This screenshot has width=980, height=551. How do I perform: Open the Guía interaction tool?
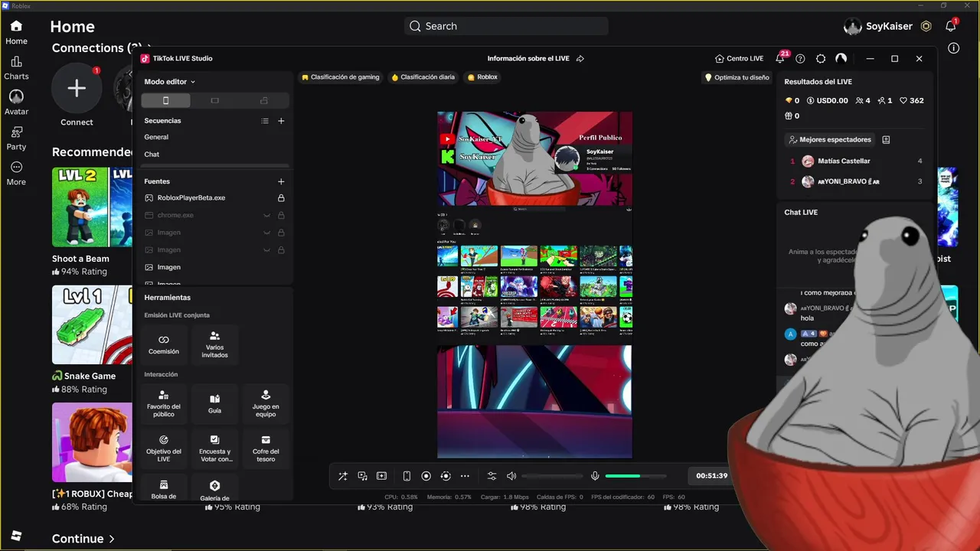click(214, 403)
